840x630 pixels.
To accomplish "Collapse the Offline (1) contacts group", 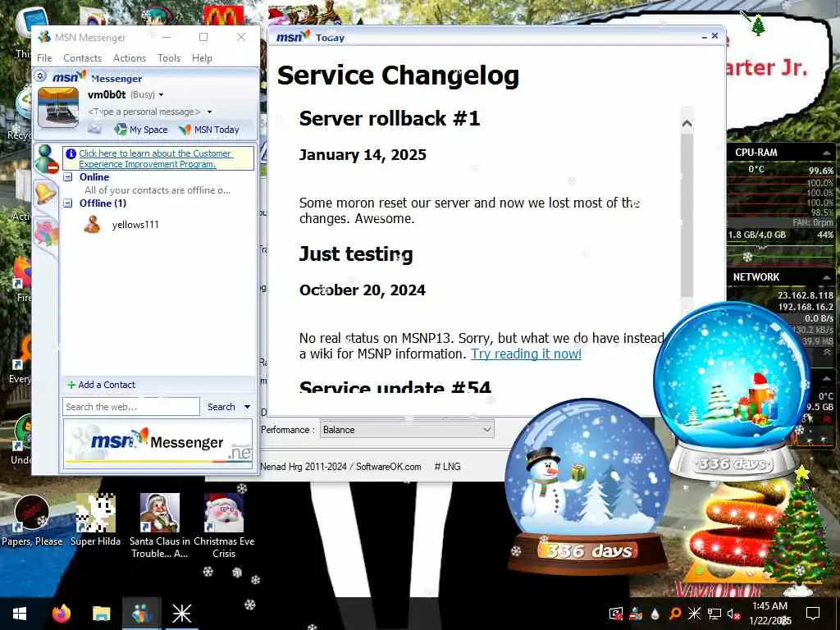I will click(68, 203).
